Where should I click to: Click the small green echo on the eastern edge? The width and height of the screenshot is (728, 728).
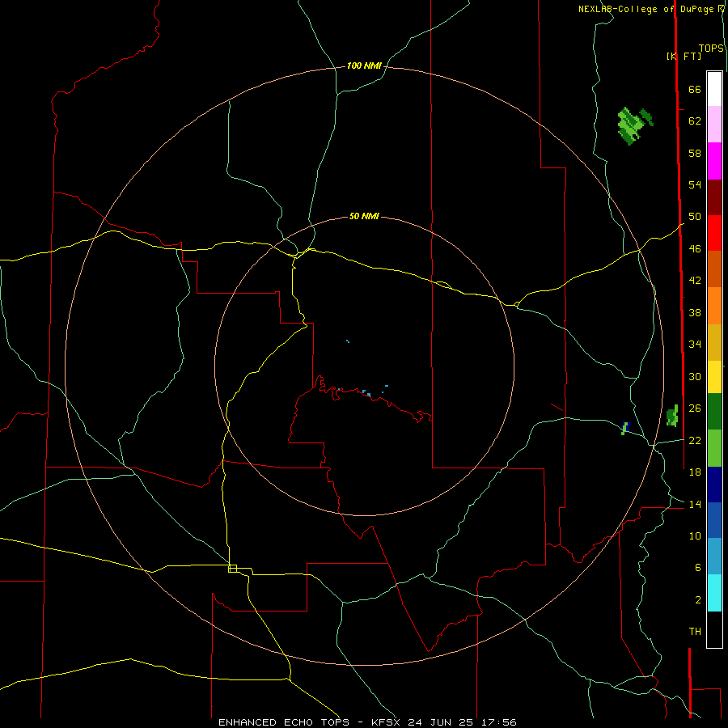pos(672,416)
